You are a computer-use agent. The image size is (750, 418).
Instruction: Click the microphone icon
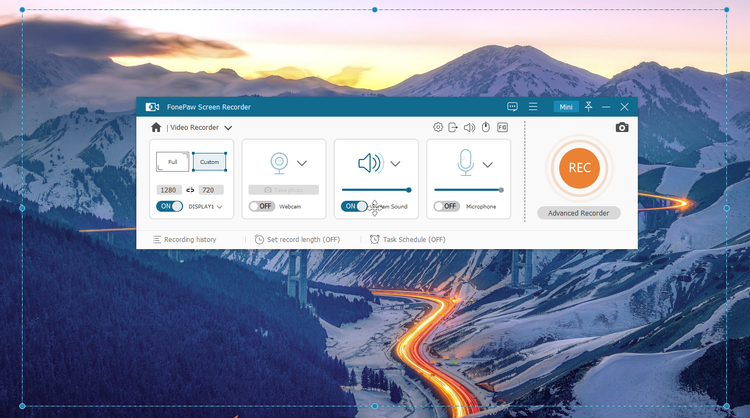[465, 163]
